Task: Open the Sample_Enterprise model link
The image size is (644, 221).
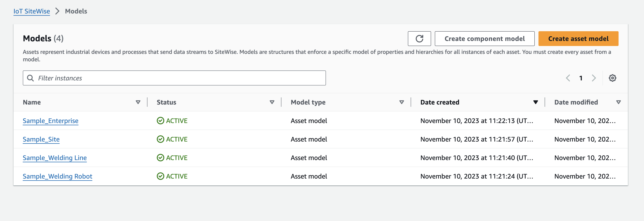Action: (x=51, y=120)
